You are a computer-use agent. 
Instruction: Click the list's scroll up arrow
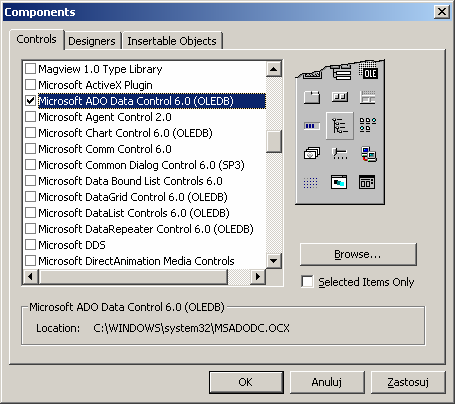[274, 69]
